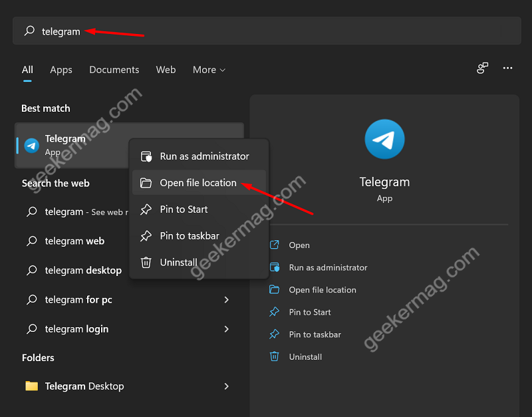Switch to the Web tab
This screenshot has height=417, width=532.
[x=166, y=70]
